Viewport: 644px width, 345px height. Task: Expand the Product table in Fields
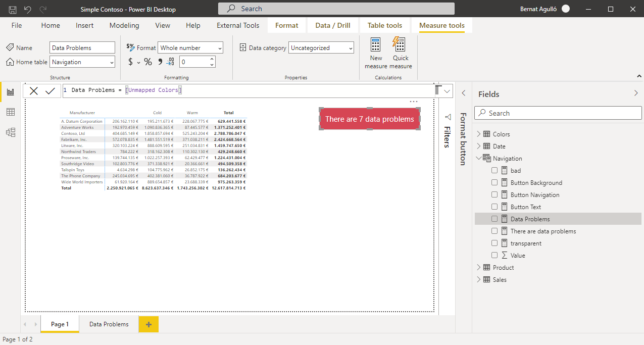[478, 268]
